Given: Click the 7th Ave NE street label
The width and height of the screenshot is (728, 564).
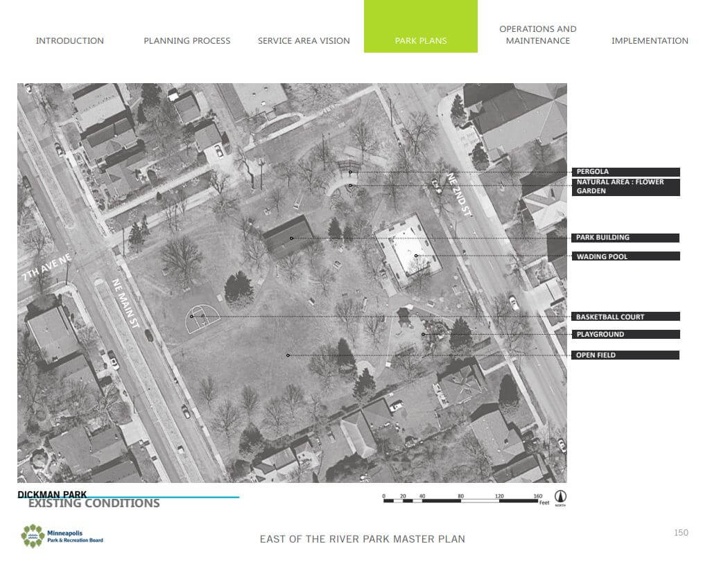Looking at the screenshot, I should pyautogui.click(x=47, y=264).
